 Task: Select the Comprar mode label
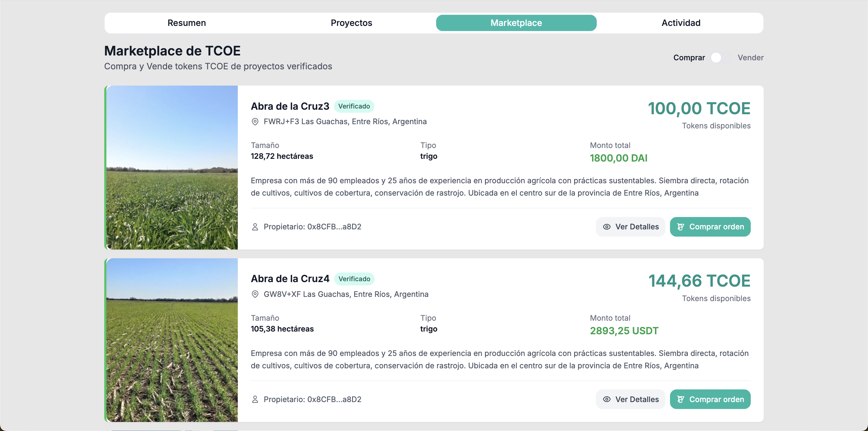[689, 58]
